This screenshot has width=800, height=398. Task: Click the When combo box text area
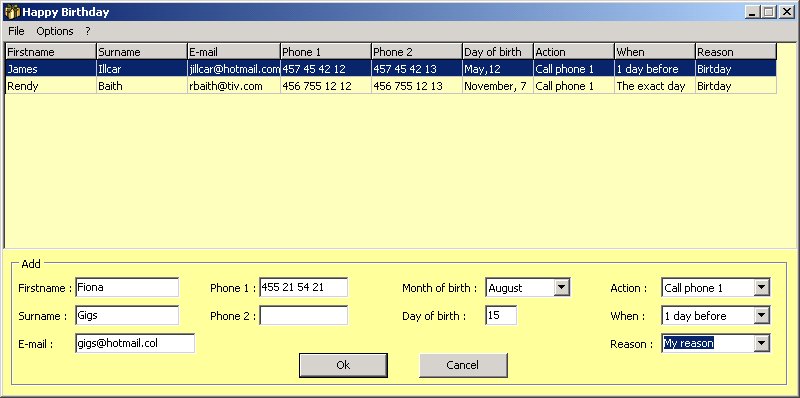[708, 316]
